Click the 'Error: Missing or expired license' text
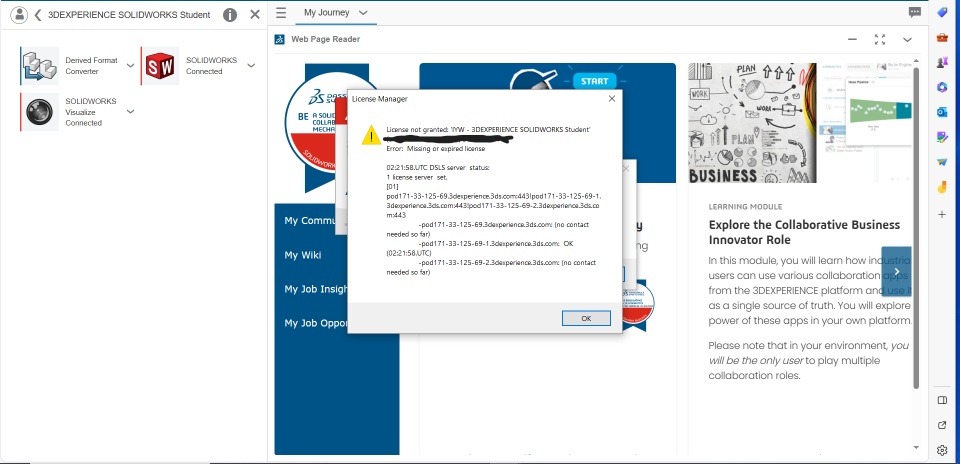Viewport: 960px width, 464px height. (435, 149)
